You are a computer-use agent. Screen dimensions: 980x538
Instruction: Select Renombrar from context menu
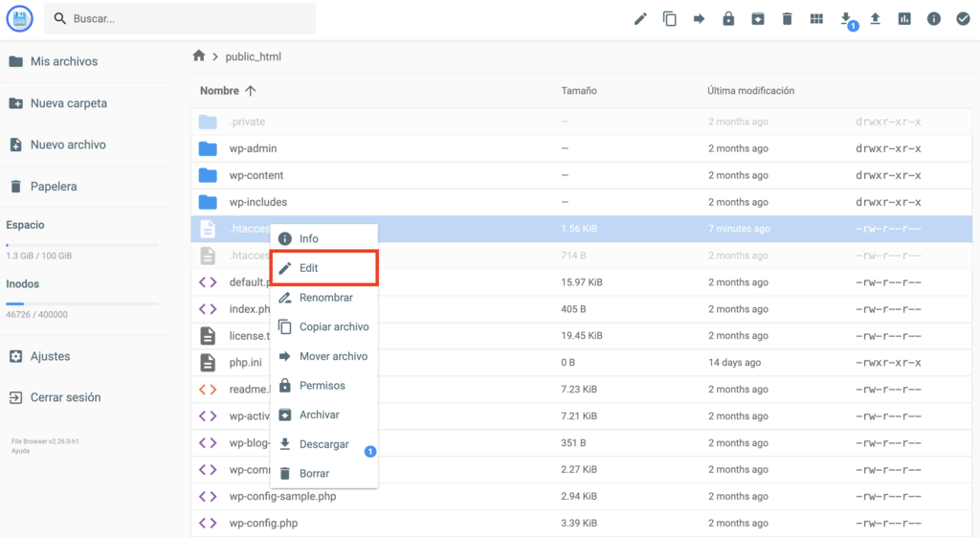tap(324, 298)
